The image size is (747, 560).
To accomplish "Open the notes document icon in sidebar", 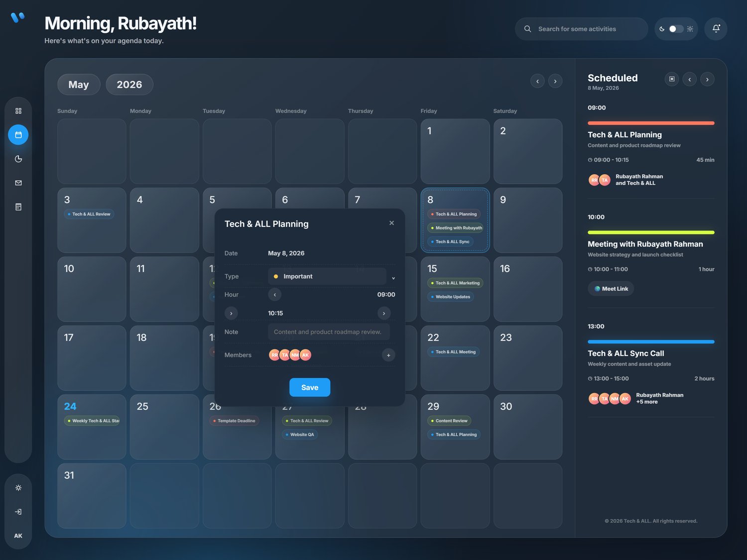I will 18,207.
